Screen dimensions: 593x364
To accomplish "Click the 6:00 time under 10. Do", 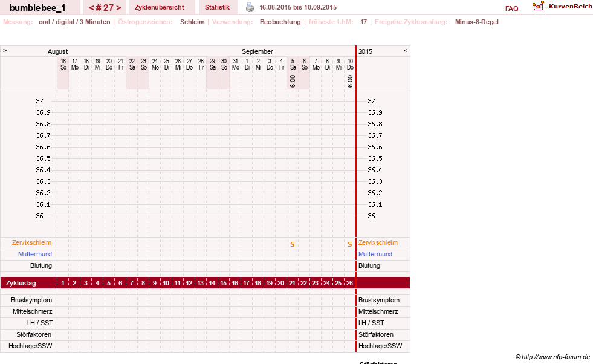I will (350, 81).
